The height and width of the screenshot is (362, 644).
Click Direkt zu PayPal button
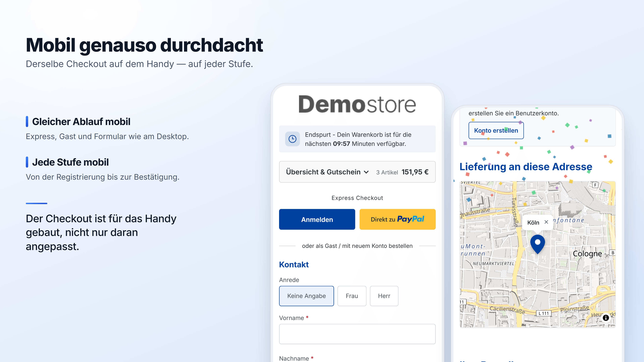[x=397, y=219]
